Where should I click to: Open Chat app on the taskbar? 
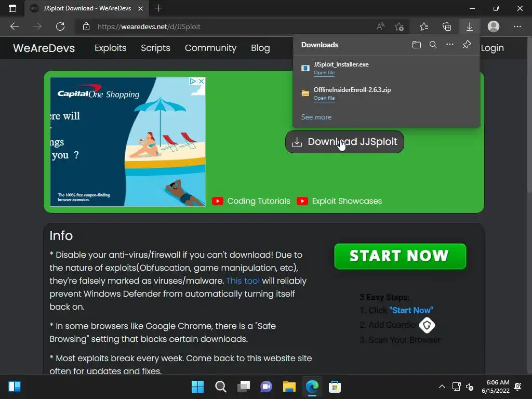click(267, 387)
